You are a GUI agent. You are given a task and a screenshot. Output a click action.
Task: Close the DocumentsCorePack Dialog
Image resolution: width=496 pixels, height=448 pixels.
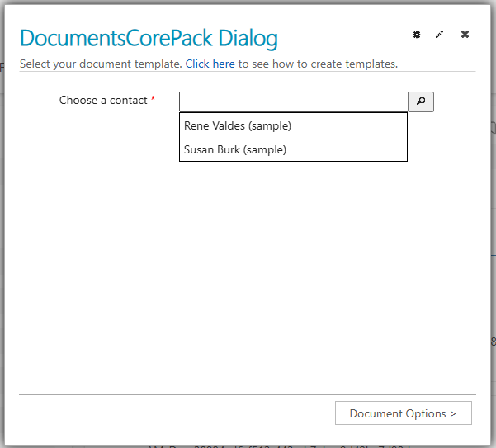465,34
